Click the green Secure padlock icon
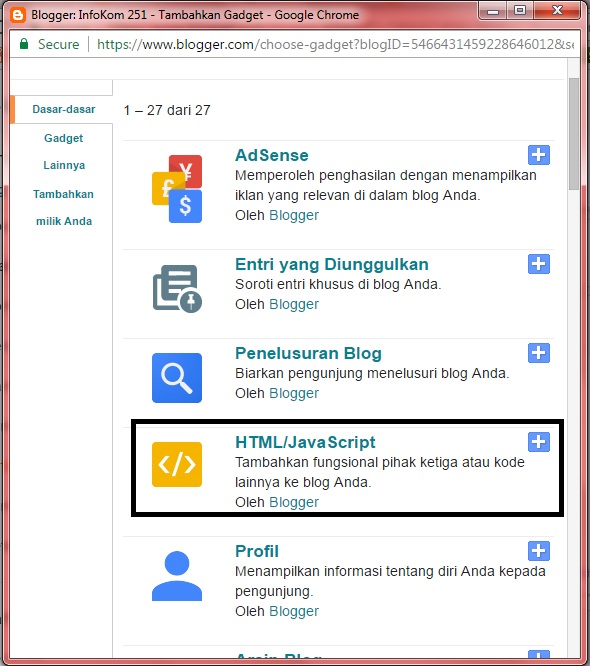The image size is (590, 666). pos(24,44)
